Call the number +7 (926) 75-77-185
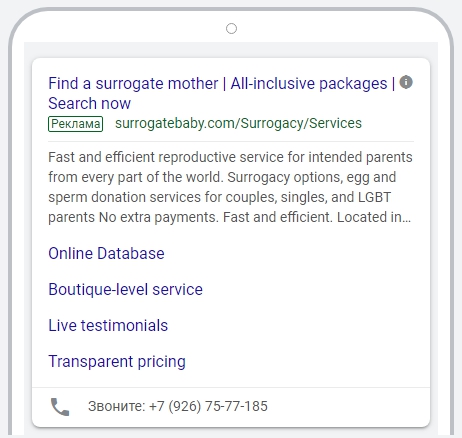 [x=208, y=406]
